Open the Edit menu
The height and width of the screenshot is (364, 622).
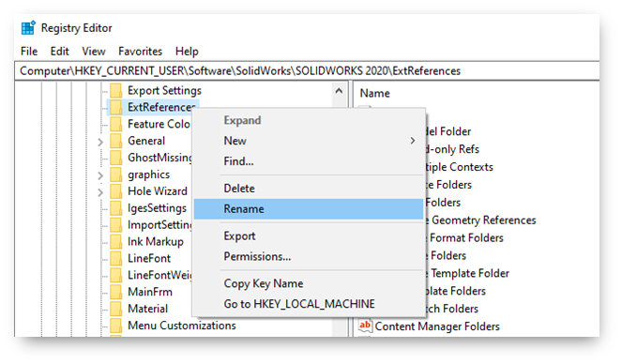coord(59,52)
